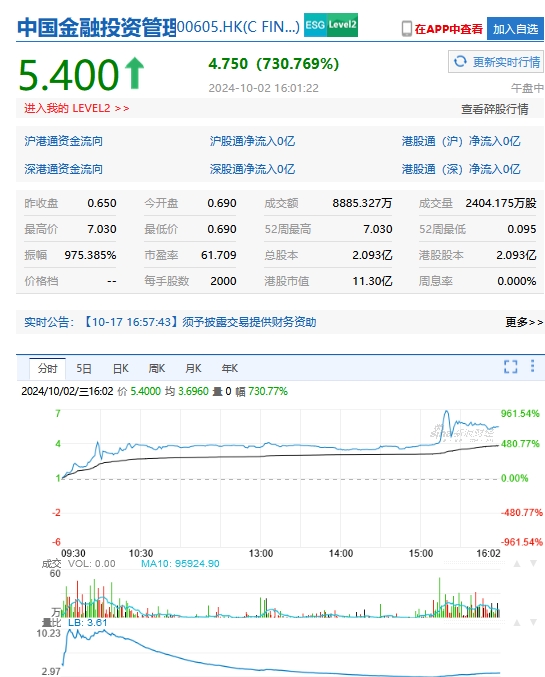The width and height of the screenshot is (545, 677).
Task: Open chart fullscreen icon
Action: click(x=510, y=367)
